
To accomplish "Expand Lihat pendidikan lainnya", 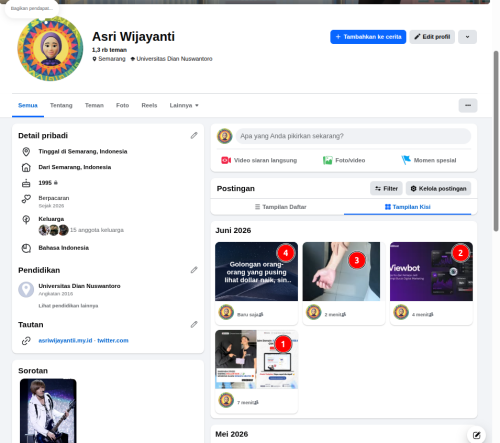I will pyautogui.click(x=68, y=306).
